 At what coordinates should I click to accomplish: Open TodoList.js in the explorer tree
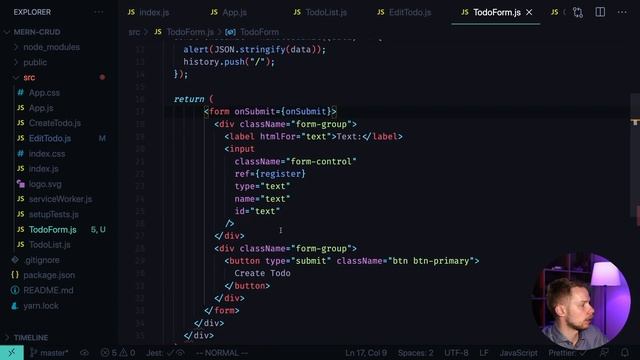click(x=49, y=245)
